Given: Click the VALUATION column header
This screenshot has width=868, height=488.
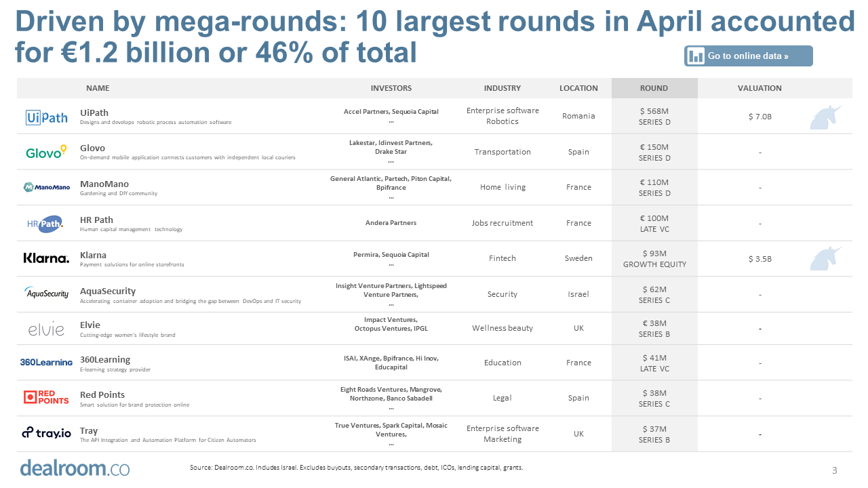Looking at the screenshot, I should (x=759, y=88).
